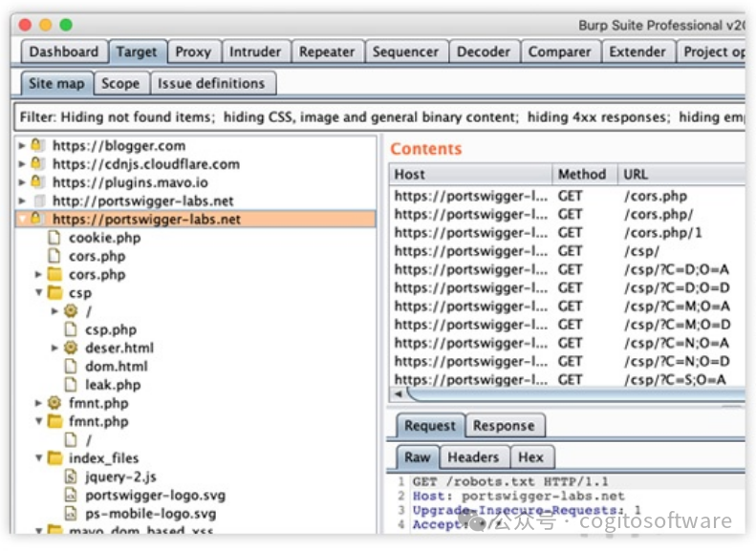Open the Intruder tab
This screenshot has width=756, height=551.
(x=255, y=52)
